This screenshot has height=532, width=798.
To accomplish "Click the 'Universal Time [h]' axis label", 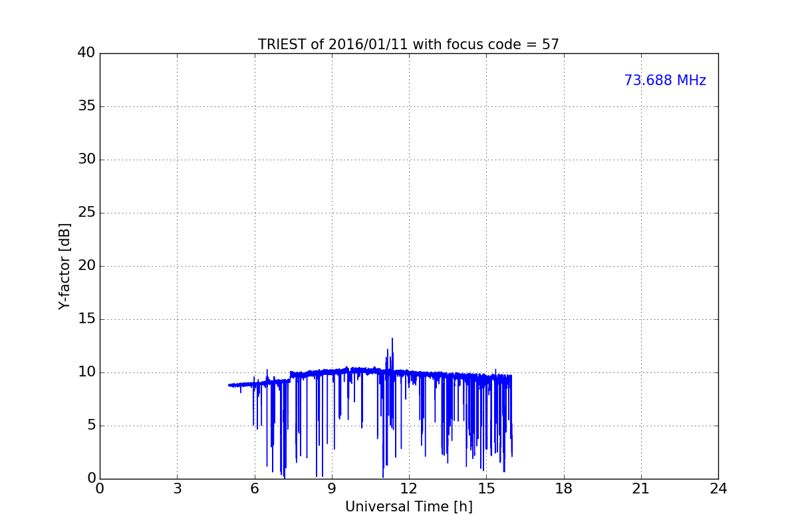I will (408, 507).
